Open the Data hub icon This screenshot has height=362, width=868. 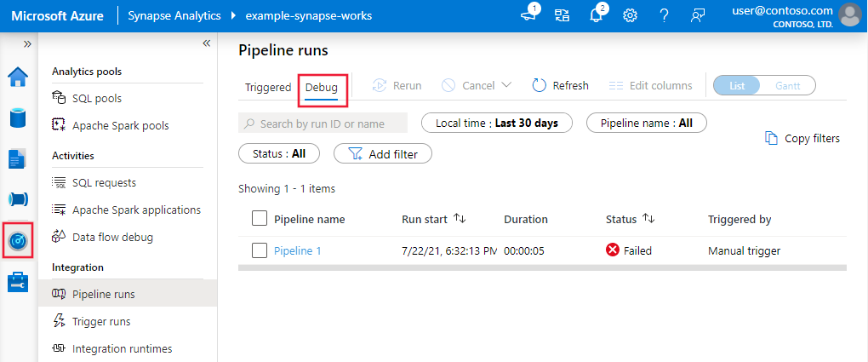tap(18, 118)
